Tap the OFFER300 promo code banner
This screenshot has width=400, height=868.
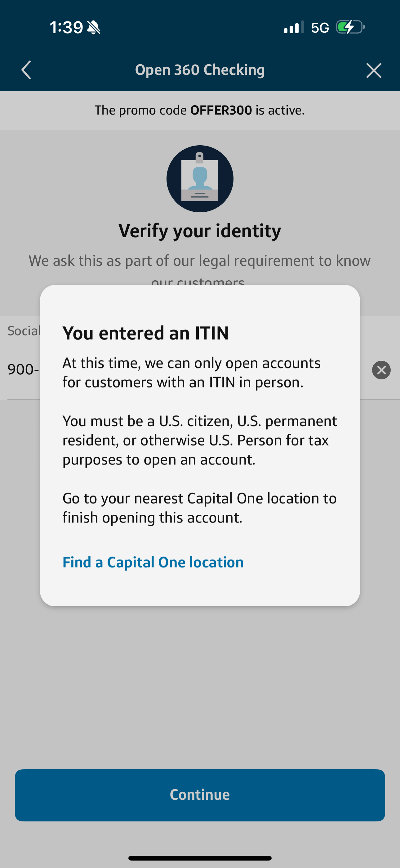click(x=200, y=111)
